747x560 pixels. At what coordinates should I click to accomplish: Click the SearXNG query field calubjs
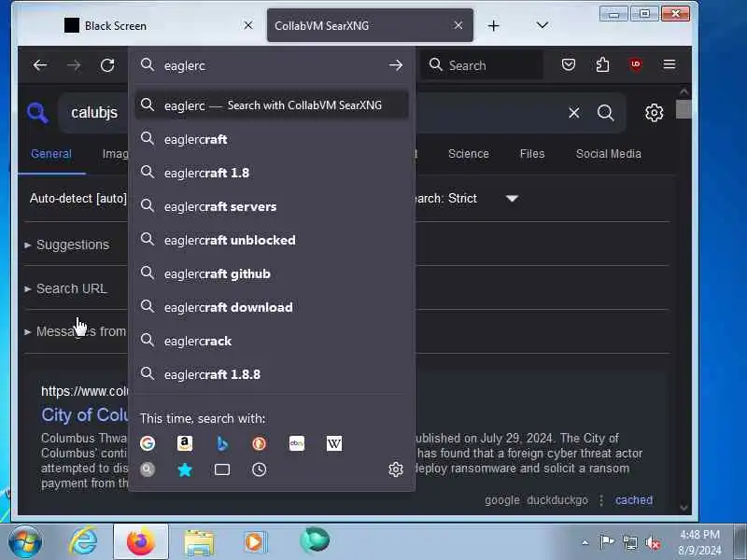pyautogui.click(x=94, y=113)
